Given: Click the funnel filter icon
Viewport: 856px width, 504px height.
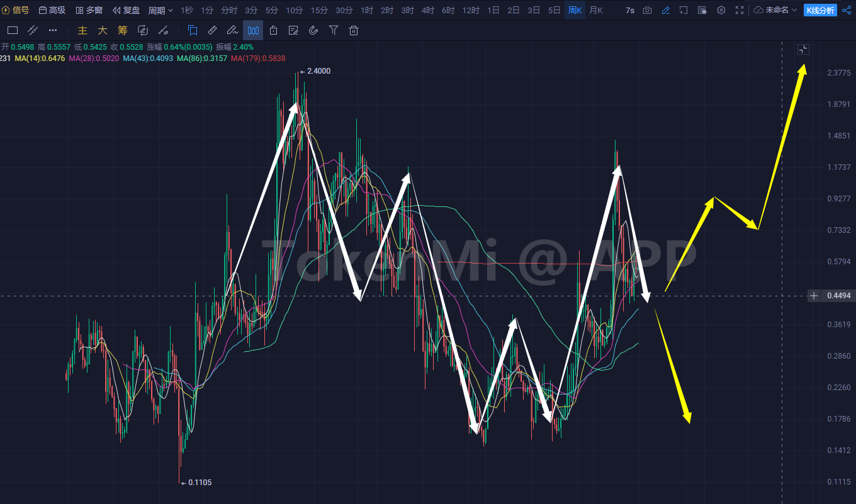Looking at the screenshot, I should pos(334,30).
